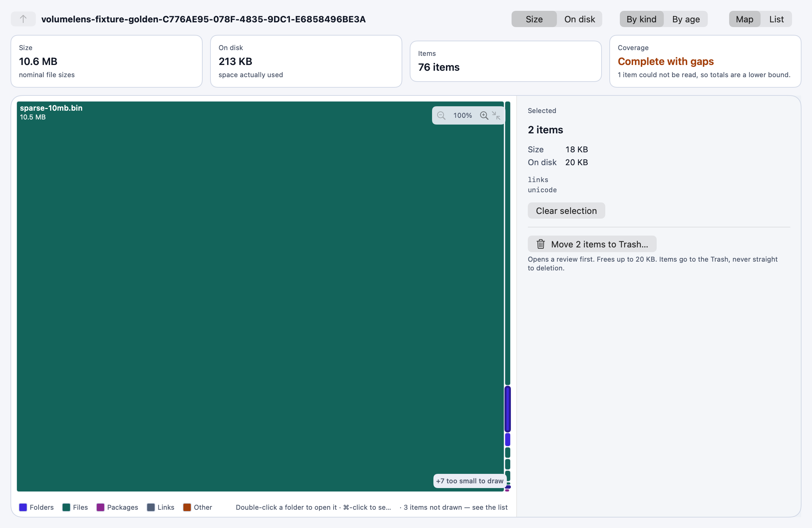Select the sparse-10mb.bin treemap tile

[260, 296]
